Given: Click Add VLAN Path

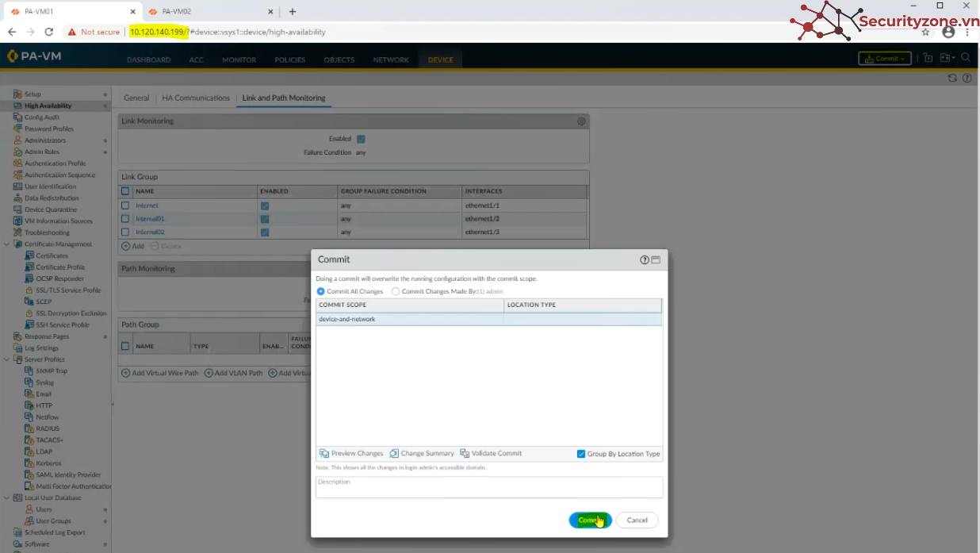Looking at the screenshot, I should click(234, 373).
